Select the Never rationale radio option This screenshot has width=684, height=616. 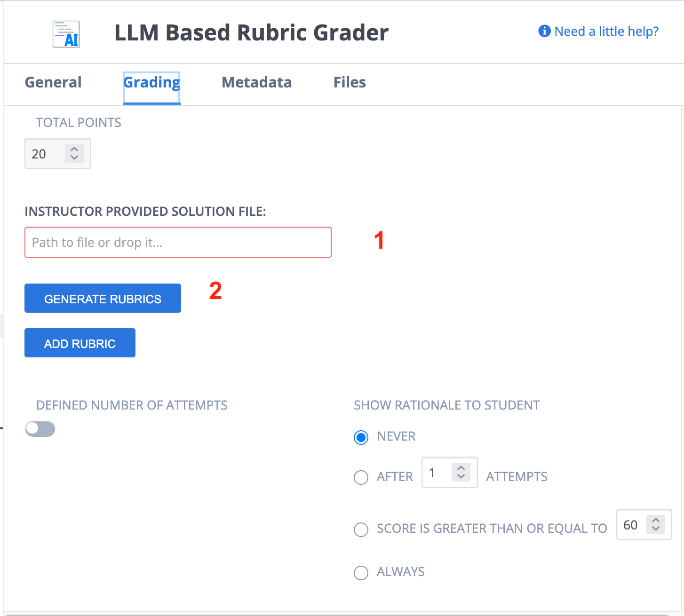click(361, 437)
